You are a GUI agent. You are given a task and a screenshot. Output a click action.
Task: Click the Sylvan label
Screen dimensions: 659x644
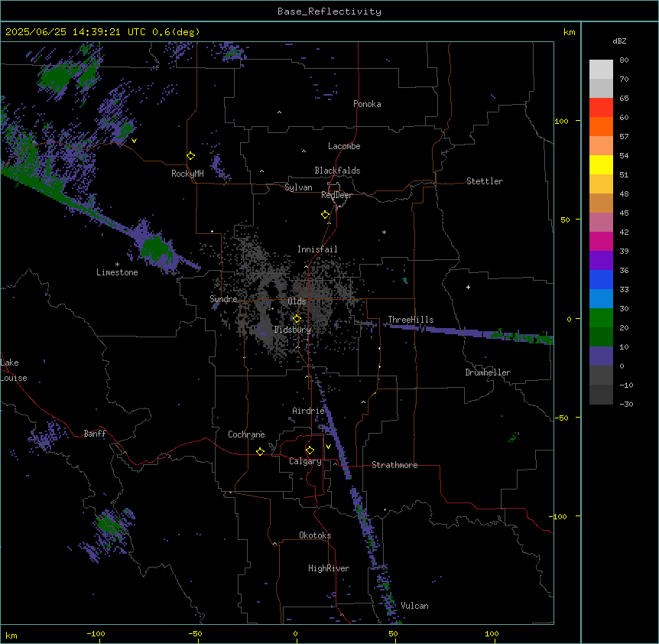[298, 187]
